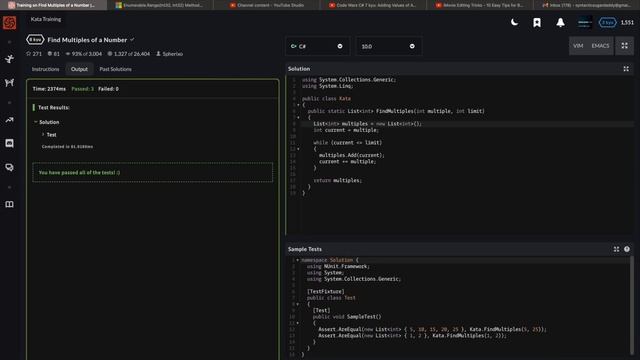Image resolution: width=640 pixels, height=360 pixels.
Task: Click the 1,551 honor score
Action: 627,22
